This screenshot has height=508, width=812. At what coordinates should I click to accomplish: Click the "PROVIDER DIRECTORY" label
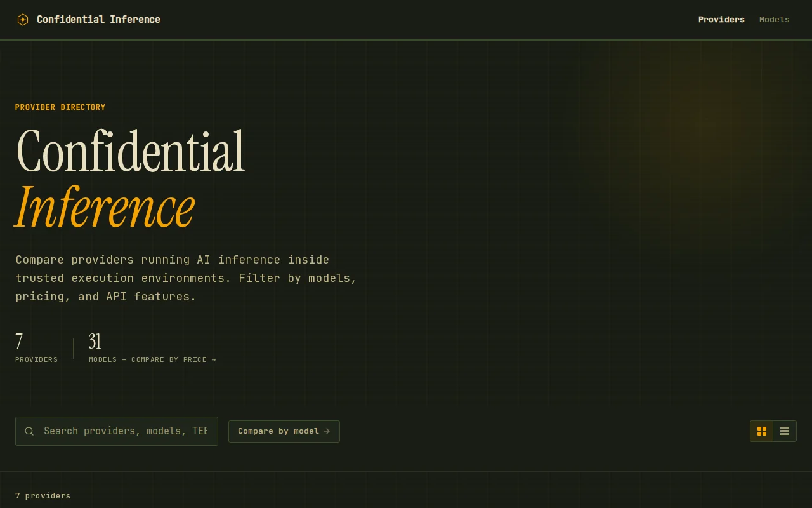[60, 107]
